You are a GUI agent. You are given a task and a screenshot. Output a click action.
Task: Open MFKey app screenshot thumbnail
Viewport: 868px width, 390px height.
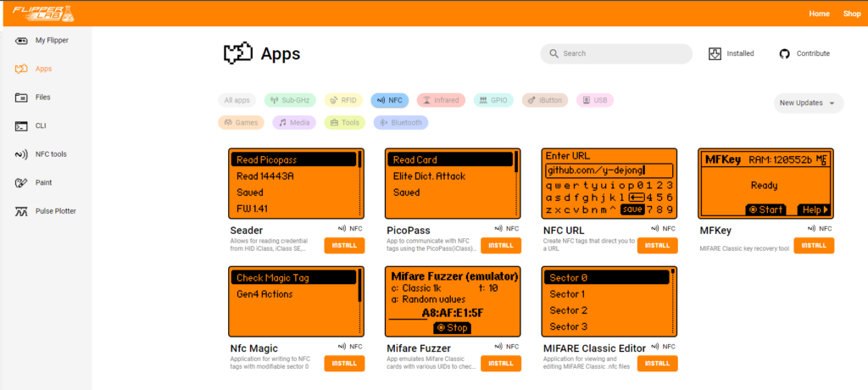coord(765,184)
